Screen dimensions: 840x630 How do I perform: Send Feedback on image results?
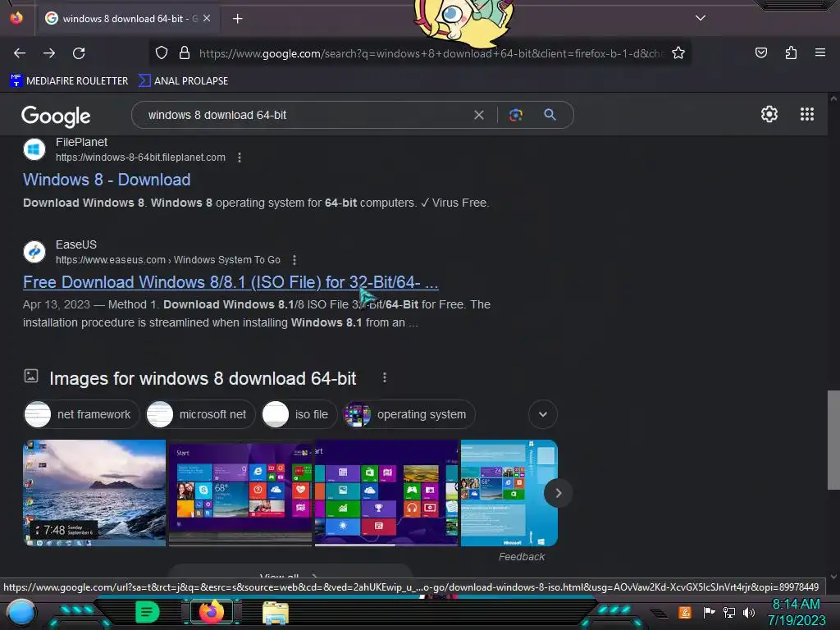(x=521, y=557)
